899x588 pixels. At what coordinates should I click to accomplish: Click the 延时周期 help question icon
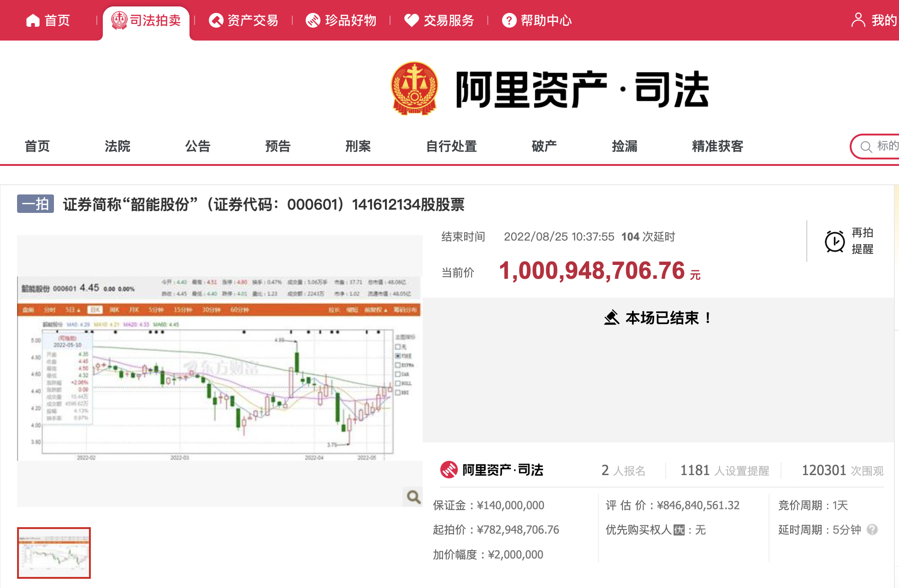point(872,530)
